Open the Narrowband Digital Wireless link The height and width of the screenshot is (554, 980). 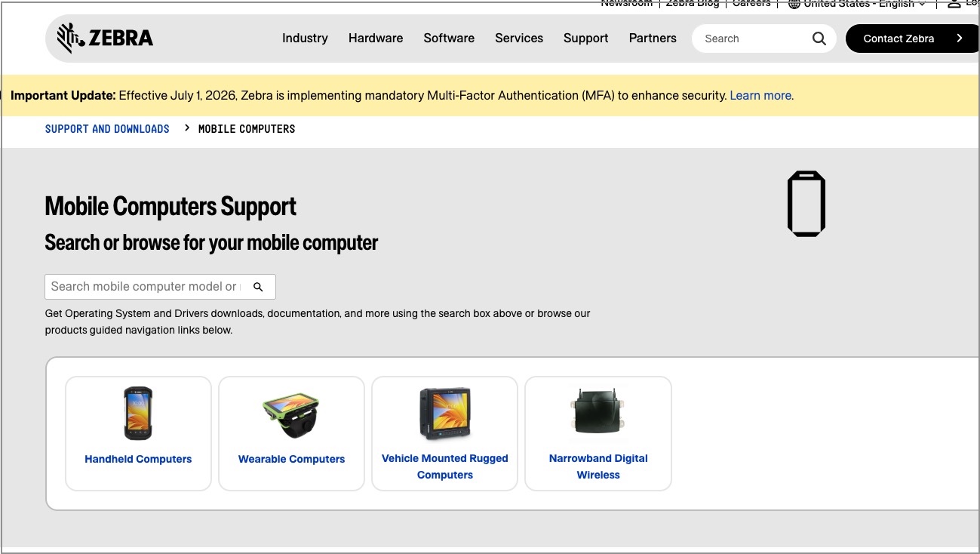coord(598,466)
